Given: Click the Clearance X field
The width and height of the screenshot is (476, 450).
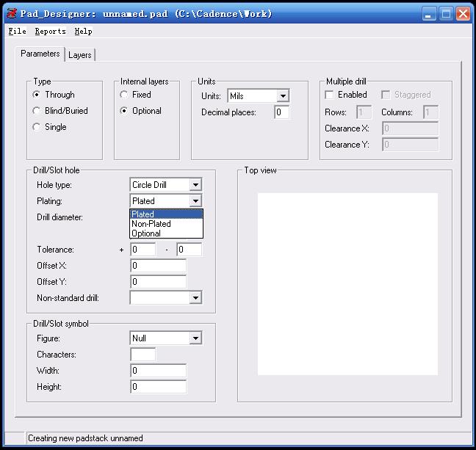Looking at the screenshot, I should click(410, 128).
